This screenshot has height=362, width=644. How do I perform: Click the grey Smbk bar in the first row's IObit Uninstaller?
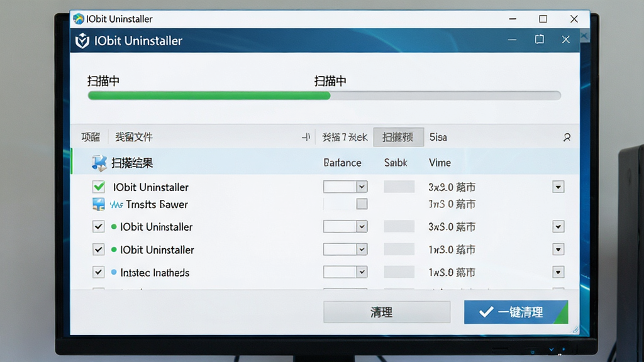tap(399, 187)
